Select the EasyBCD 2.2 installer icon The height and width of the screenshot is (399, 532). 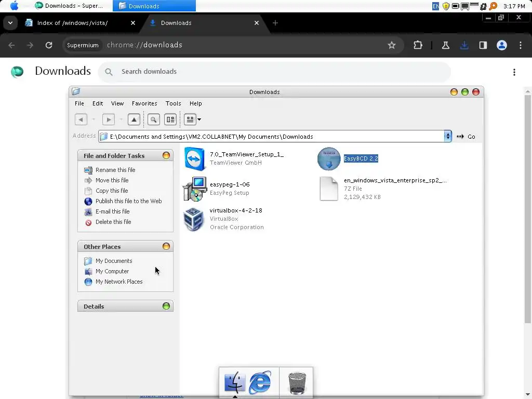point(329,159)
